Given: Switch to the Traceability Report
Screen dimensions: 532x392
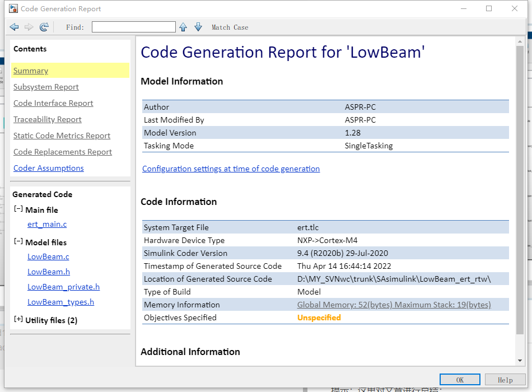Looking at the screenshot, I should pos(48,119).
